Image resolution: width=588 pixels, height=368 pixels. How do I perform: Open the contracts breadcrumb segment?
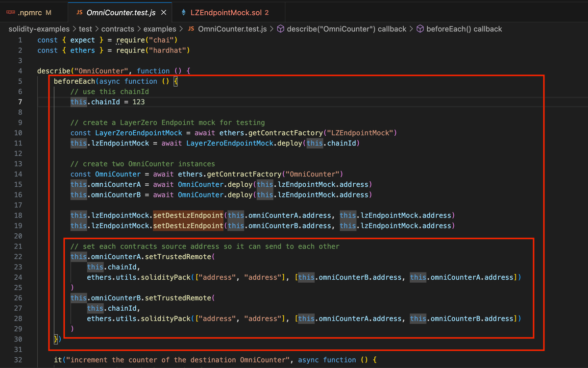[x=118, y=29]
